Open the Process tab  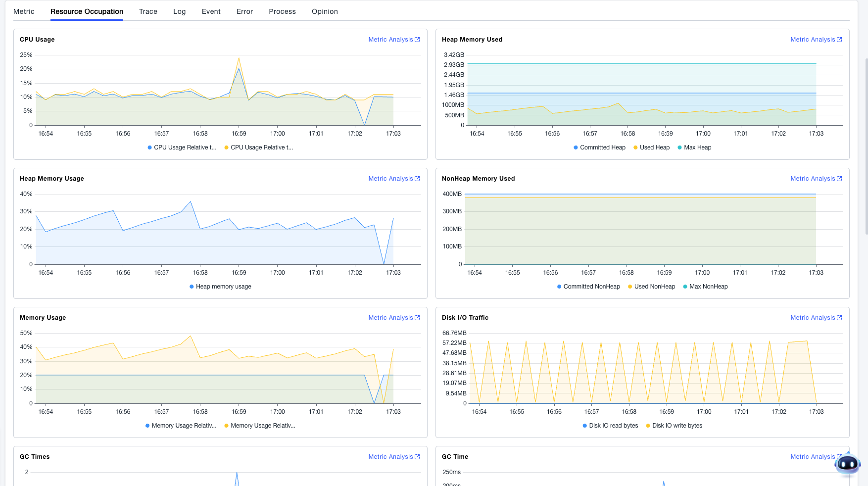[282, 11]
